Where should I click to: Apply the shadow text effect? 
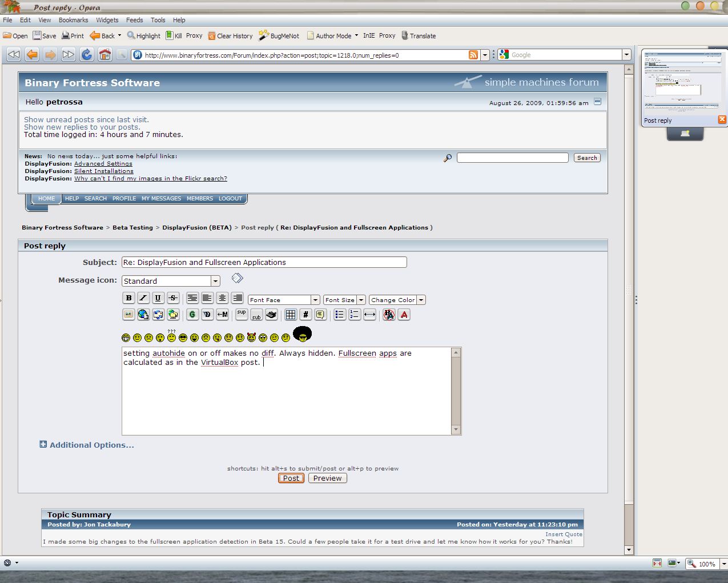pyautogui.click(x=207, y=314)
